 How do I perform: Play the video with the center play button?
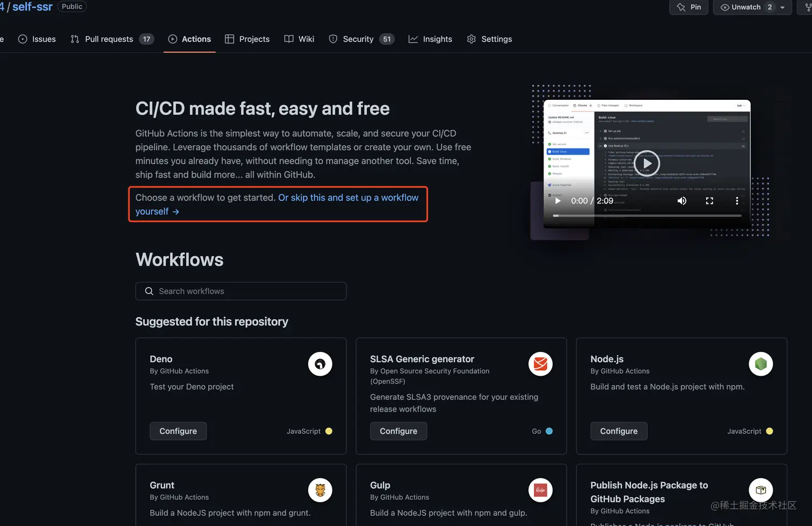tap(647, 164)
